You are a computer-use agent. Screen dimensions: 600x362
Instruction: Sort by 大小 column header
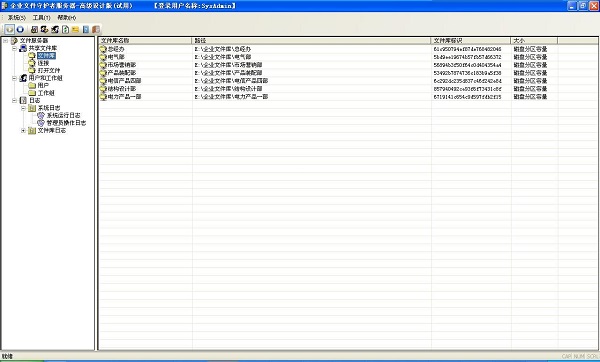[x=534, y=41]
